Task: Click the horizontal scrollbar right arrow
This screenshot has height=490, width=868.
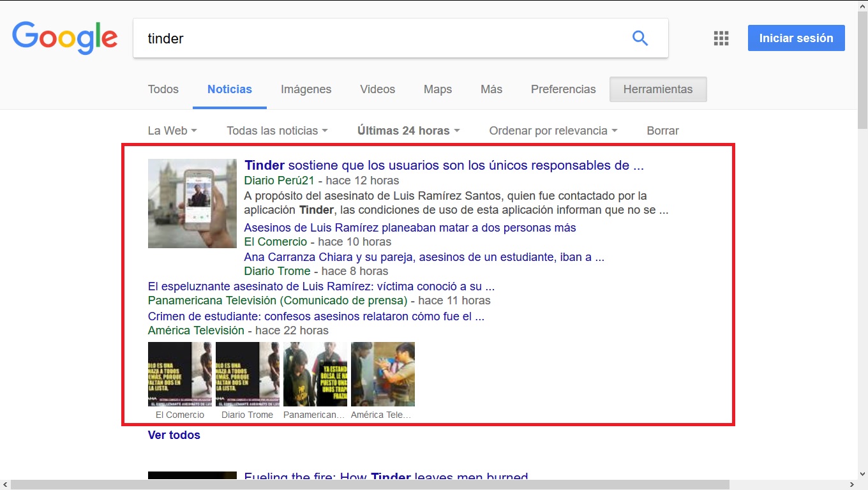Action: click(x=851, y=485)
